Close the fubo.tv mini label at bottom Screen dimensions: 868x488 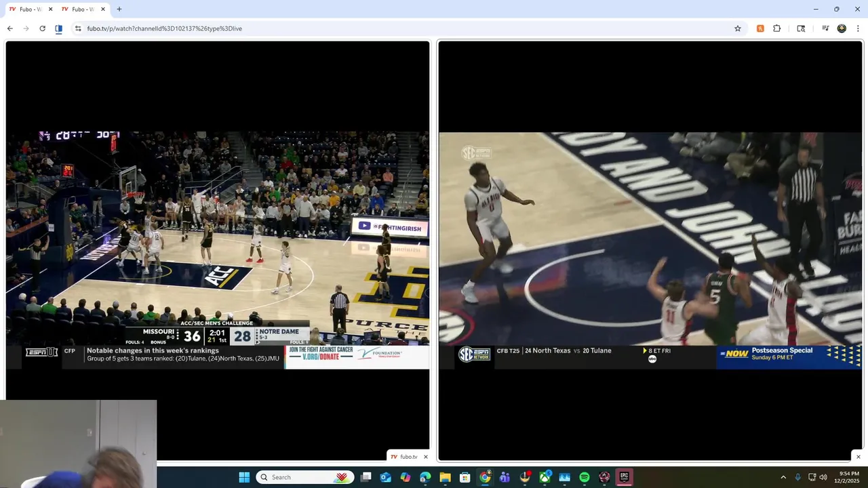click(x=425, y=457)
